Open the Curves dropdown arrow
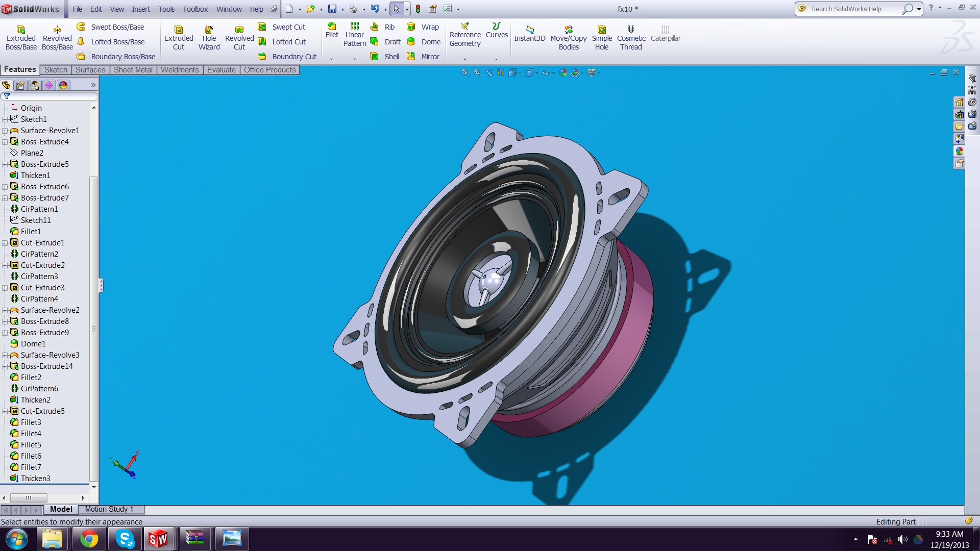980x551 pixels. click(x=497, y=59)
